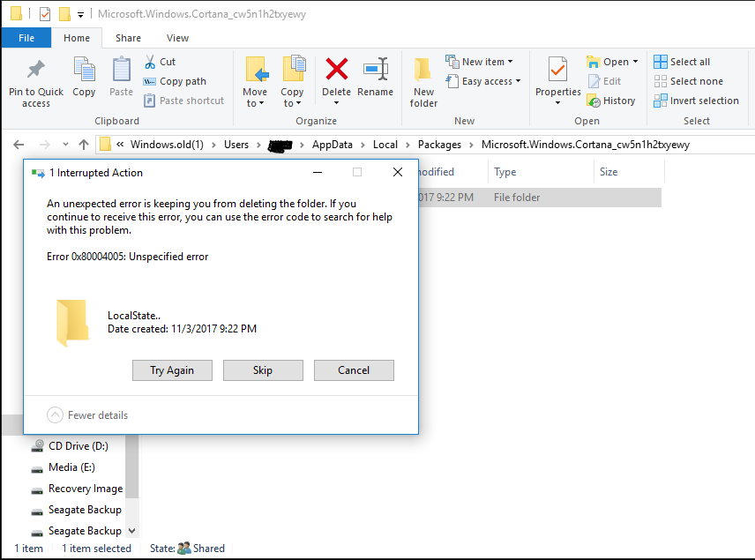Choose Select all
Screen dimensions: 755x560
pos(681,62)
